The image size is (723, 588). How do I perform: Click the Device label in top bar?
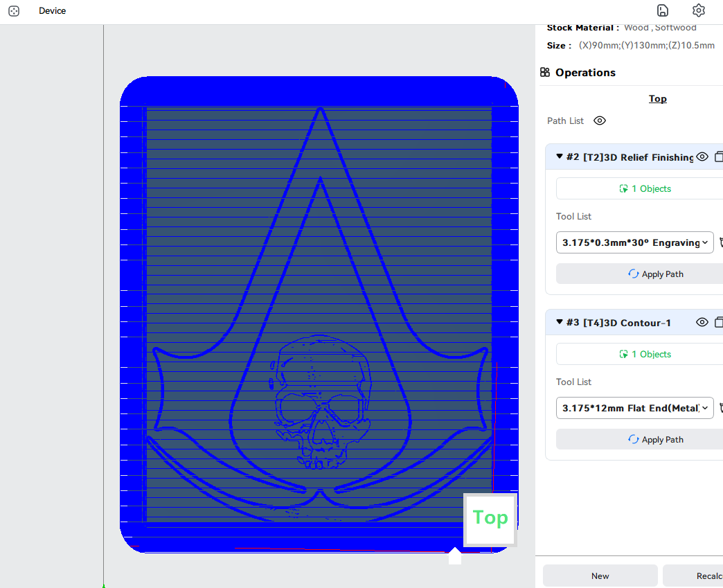(52, 11)
